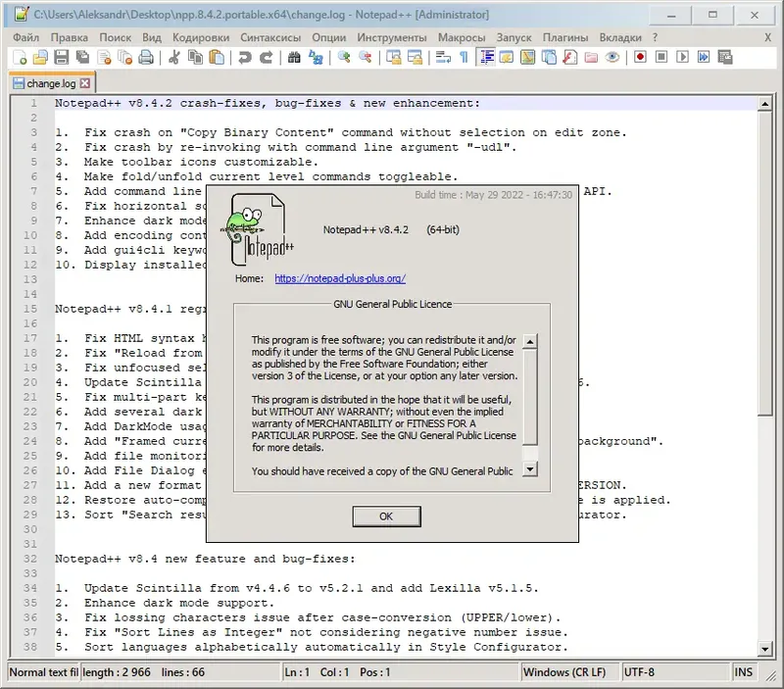784x689 pixels.
Task: Create a new document with the New icon
Action: 20,58
